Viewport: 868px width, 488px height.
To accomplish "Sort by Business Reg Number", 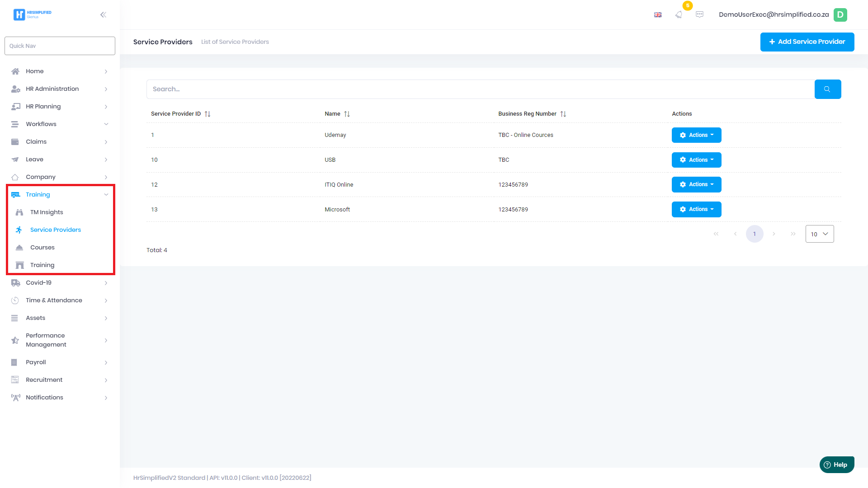I will point(563,114).
